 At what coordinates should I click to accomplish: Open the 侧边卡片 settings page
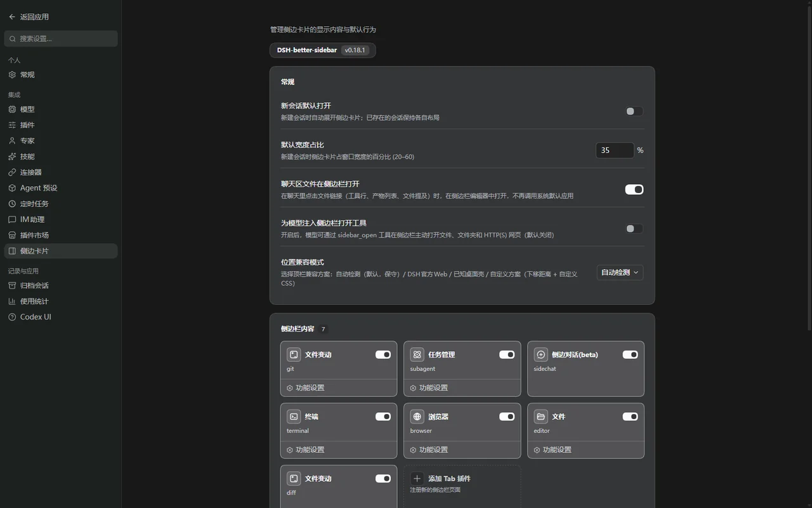pos(61,251)
